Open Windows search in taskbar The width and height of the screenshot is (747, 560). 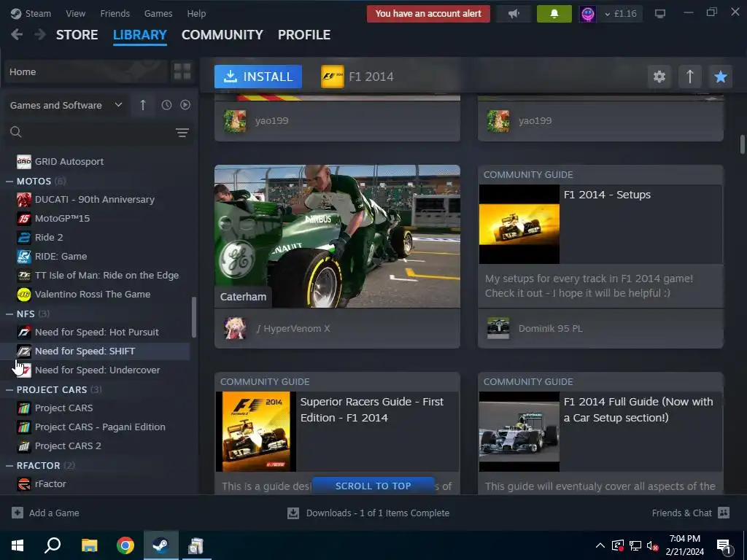pos(53,545)
